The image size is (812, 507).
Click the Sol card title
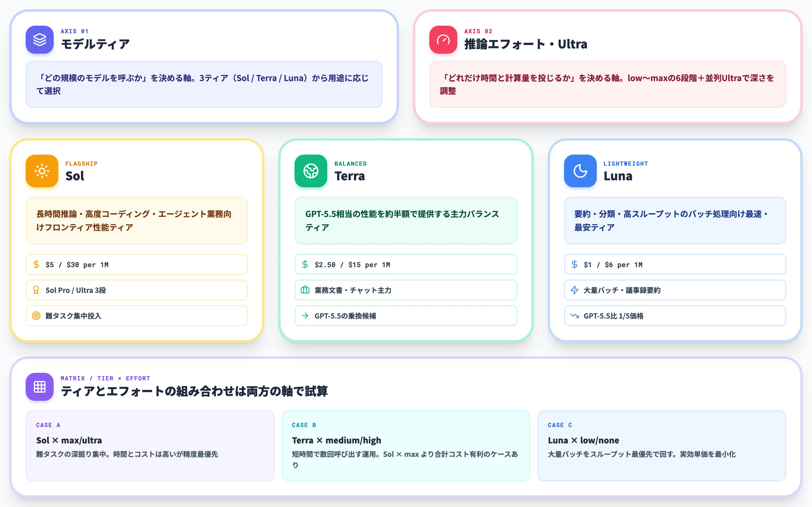tap(75, 176)
